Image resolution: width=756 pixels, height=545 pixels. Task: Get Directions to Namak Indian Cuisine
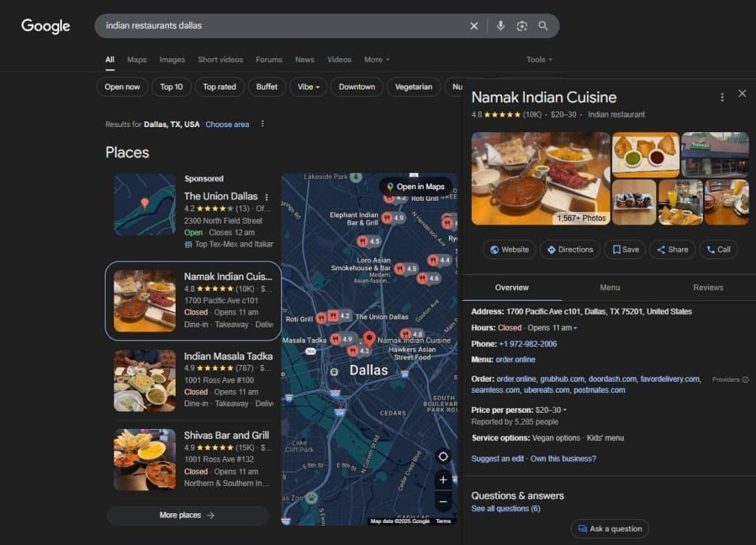[570, 250]
